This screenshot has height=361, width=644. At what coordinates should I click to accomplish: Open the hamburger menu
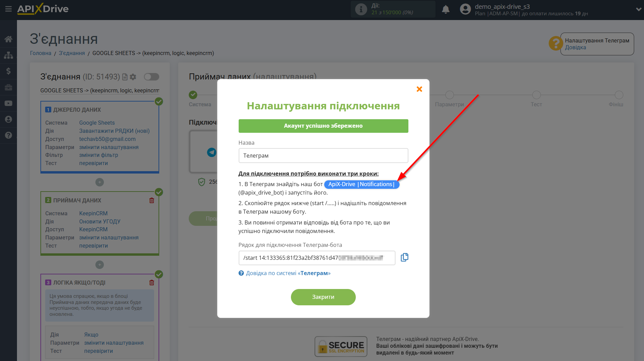8,9
